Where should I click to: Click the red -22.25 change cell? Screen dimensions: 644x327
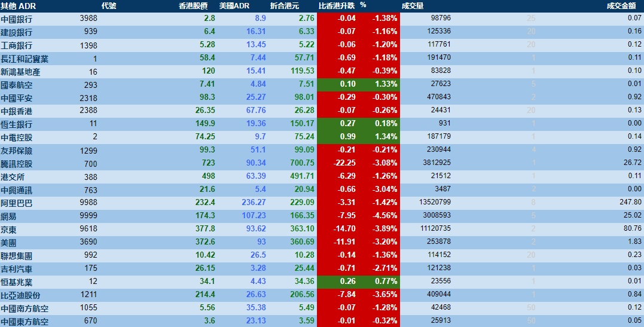[x=343, y=163]
